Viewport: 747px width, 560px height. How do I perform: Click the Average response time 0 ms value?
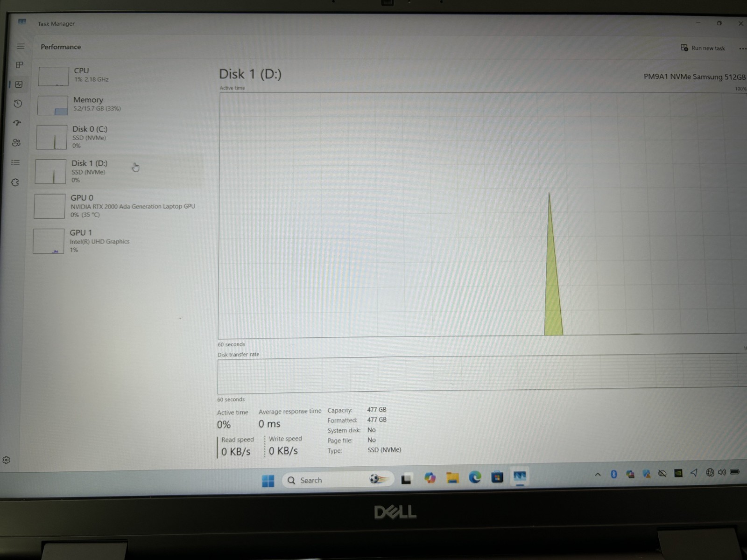point(269,424)
